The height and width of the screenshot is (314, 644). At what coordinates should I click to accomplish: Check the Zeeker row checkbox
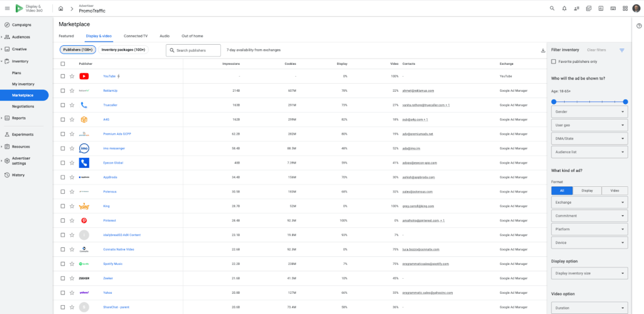pos(62,278)
